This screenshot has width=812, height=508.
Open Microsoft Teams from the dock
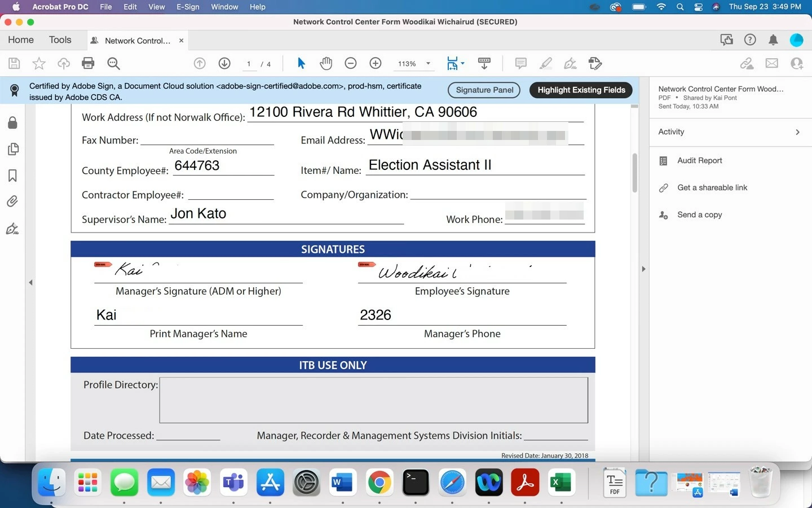coord(233,483)
